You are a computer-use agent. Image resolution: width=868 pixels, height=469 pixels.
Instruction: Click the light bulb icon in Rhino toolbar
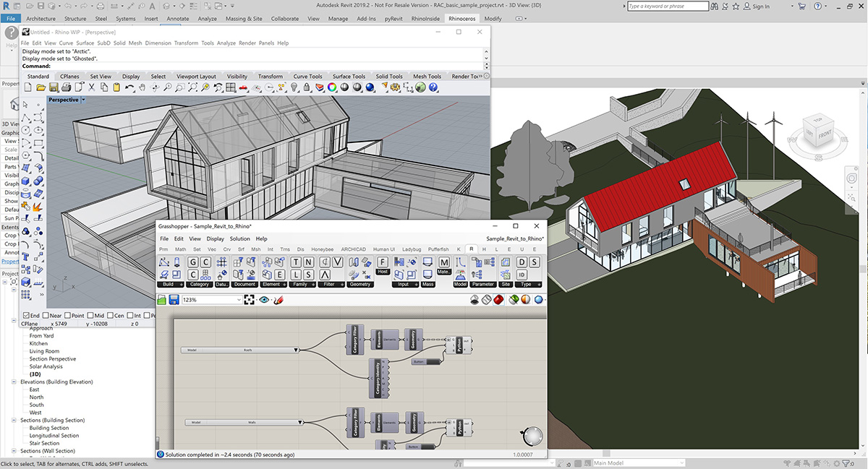pyautogui.click(x=294, y=87)
